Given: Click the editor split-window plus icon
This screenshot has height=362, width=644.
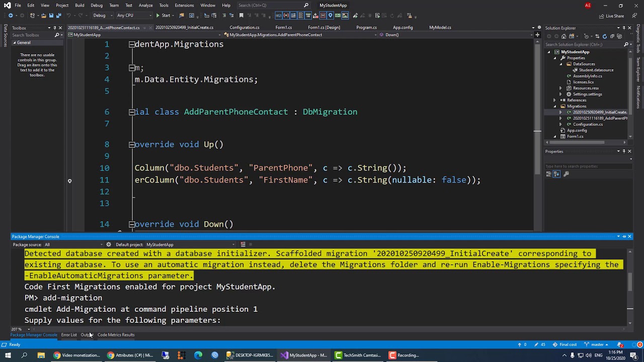Looking at the screenshot, I should [537, 35].
